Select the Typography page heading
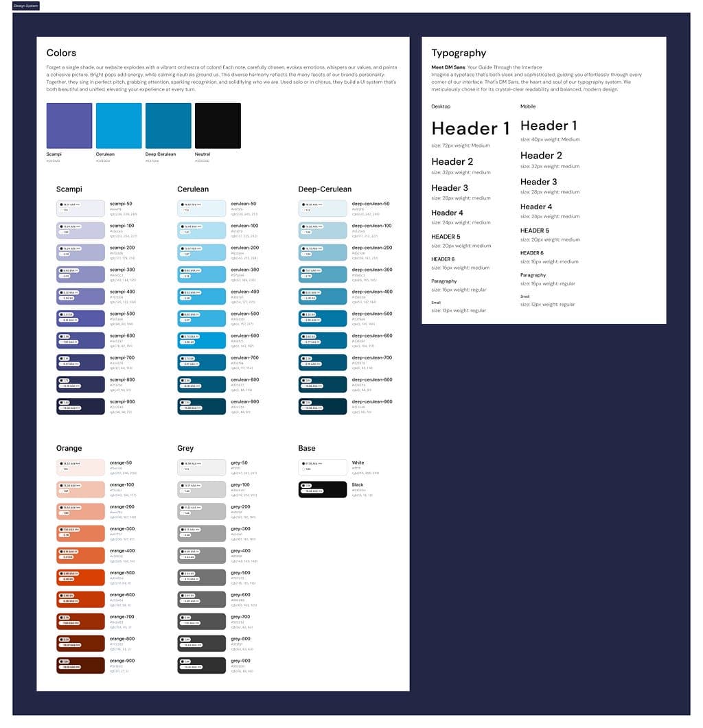 (x=459, y=53)
